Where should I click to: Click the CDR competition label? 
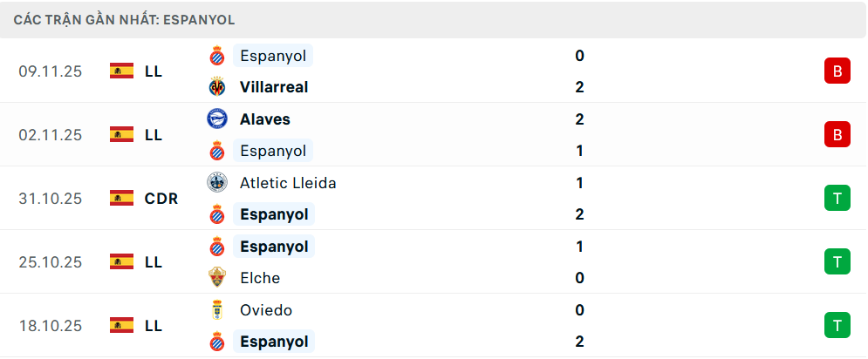tap(161, 199)
